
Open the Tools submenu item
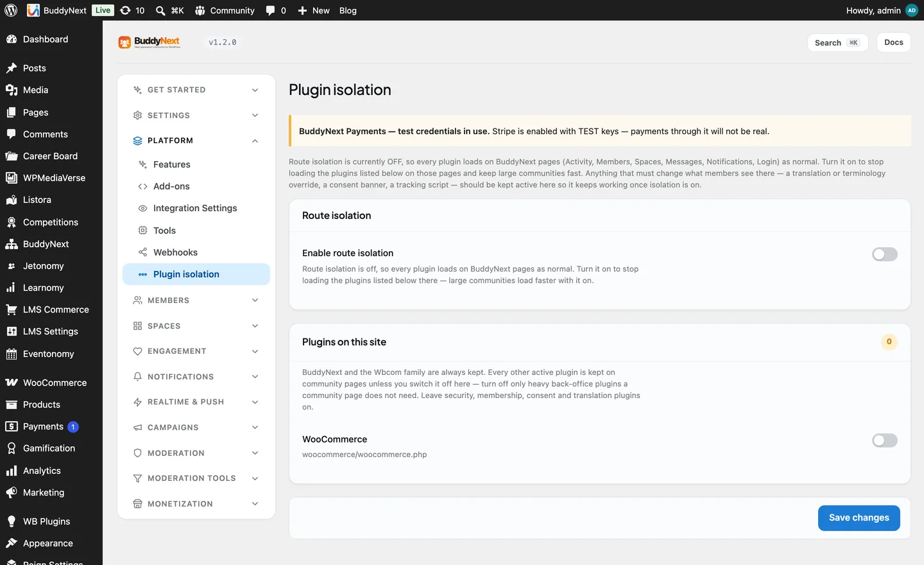point(196,230)
